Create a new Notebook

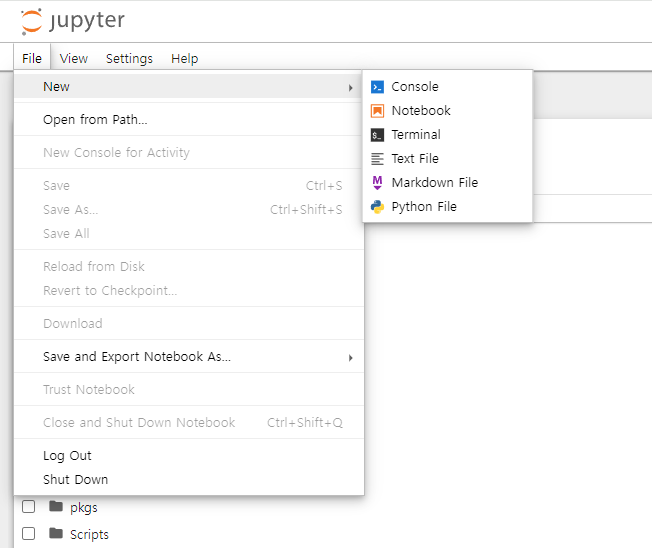(x=447, y=111)
